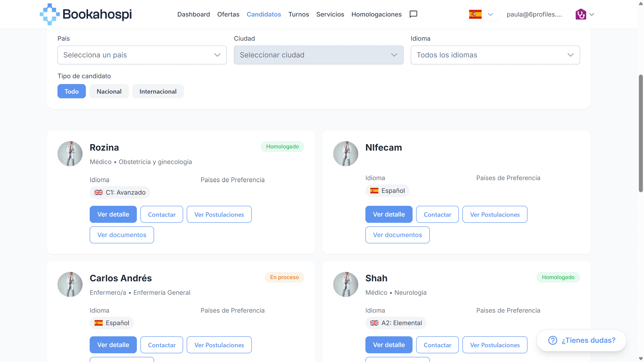Open the Idioma dropdown
The height and width of the screenshot is (362, 644).
click(x=495, y=55)
